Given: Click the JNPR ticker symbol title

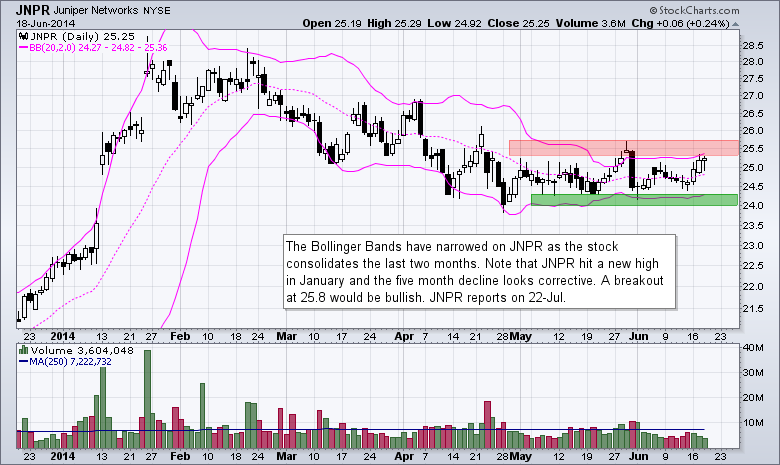Looking at the screenshot, I should coord(33,10).
